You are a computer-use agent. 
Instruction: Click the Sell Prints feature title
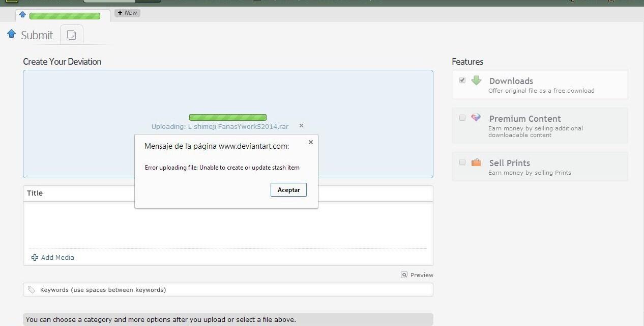tap(509, 163)
